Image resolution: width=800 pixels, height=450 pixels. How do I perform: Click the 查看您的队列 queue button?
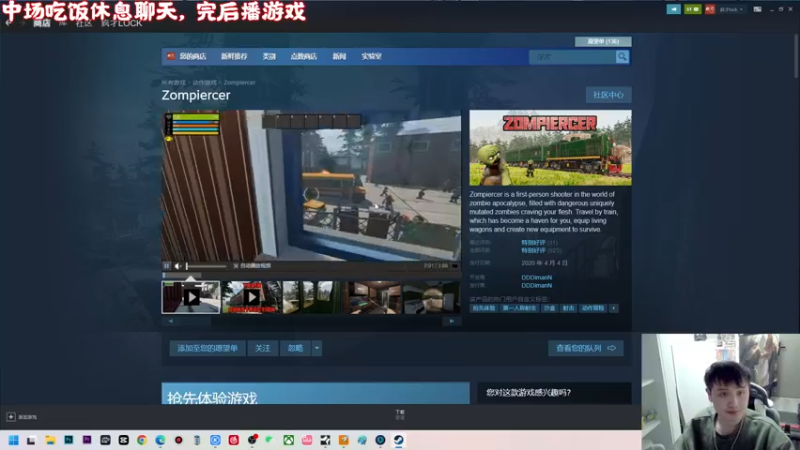(x=586, y=348)
